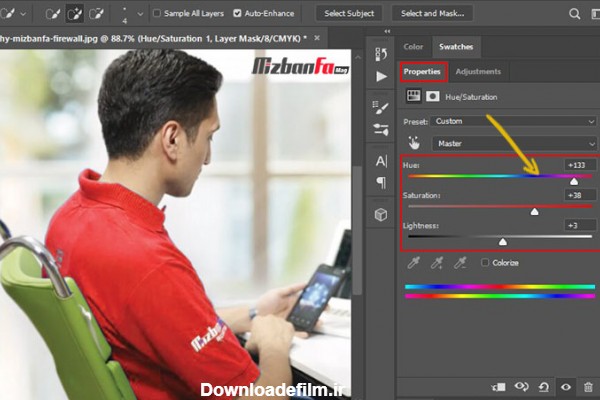This screenshot has width=600, height=400.
Task: Click the Lightness value field +3
Action: click(x=580, y=225)
